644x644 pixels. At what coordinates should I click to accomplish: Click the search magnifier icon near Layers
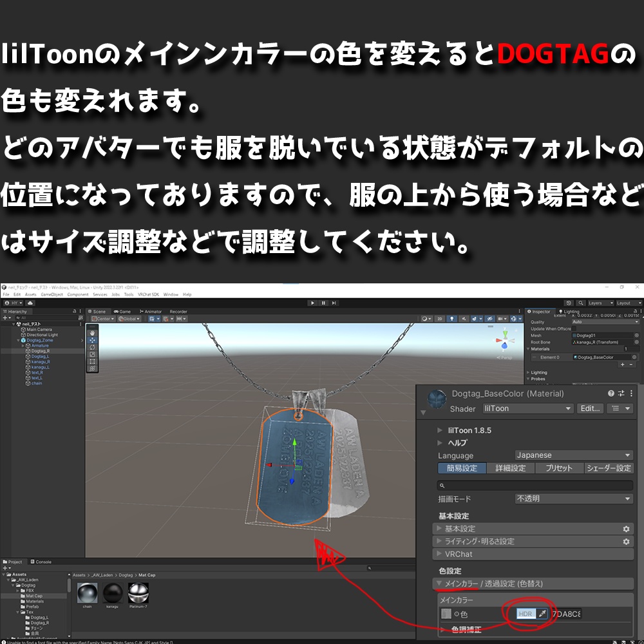click(579, 302)
